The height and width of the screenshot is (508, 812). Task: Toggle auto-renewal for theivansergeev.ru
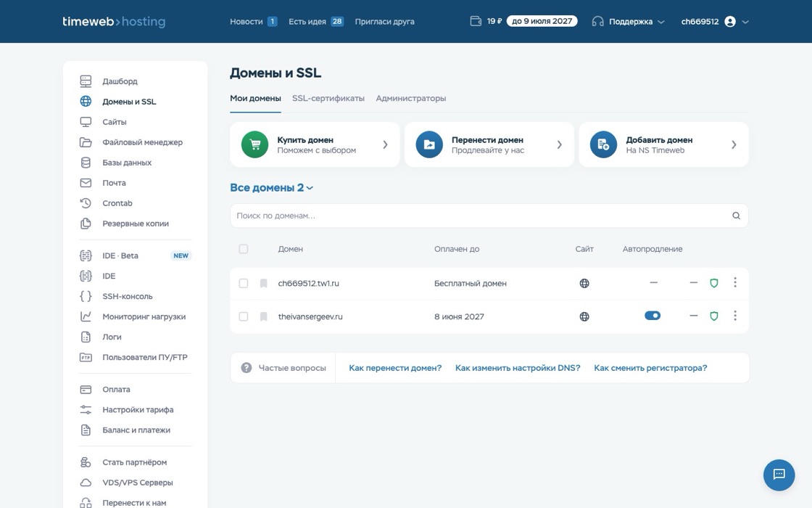(652, 316)
